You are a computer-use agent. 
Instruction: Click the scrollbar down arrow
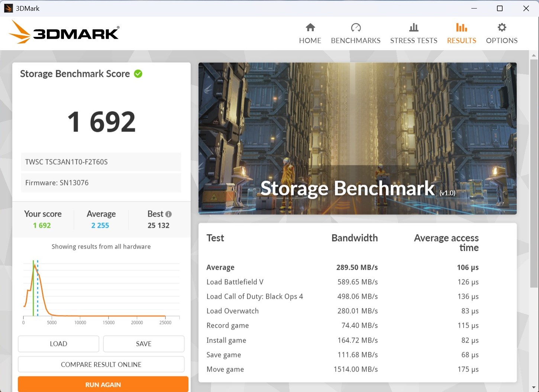pyautogui.click(x=534, y=388)
